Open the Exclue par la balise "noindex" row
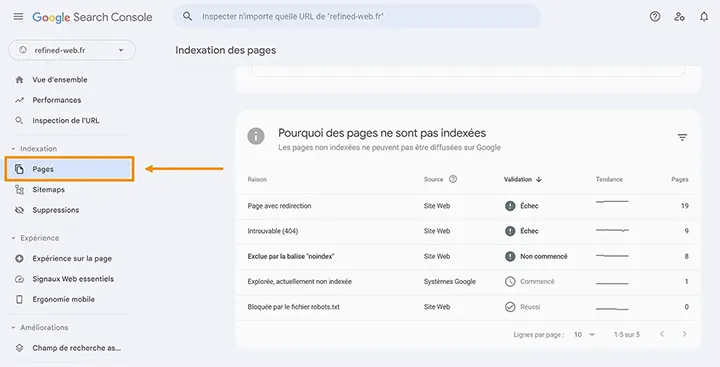The width and height of the screenshot is (720, 367). tap(468, 256)
